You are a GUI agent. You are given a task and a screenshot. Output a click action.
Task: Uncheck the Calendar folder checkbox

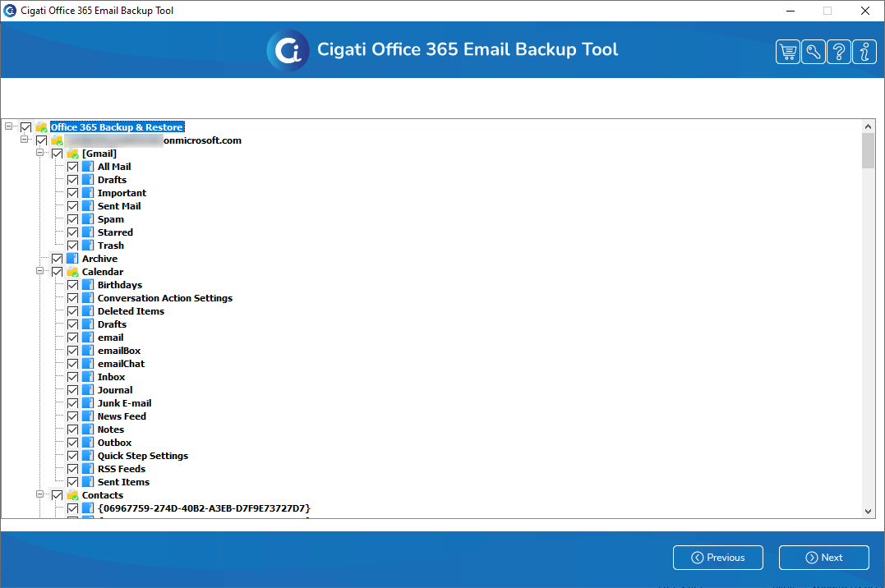pos(57,272)
